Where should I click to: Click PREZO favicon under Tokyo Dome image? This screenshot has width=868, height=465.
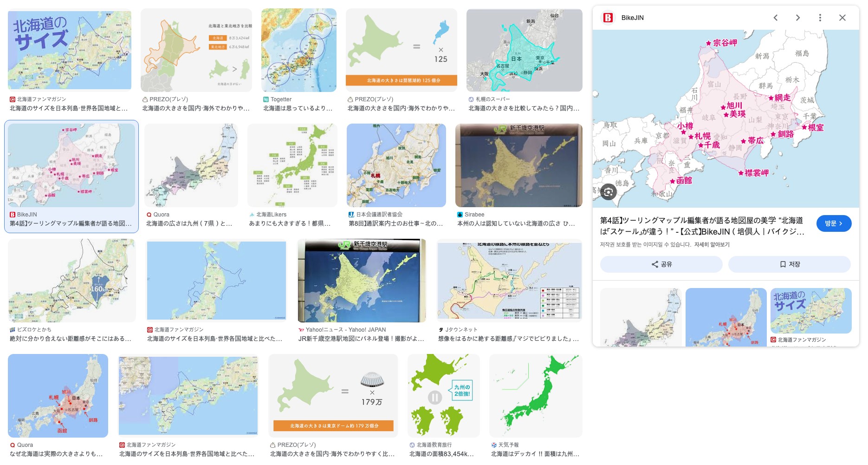pos(273,445)
